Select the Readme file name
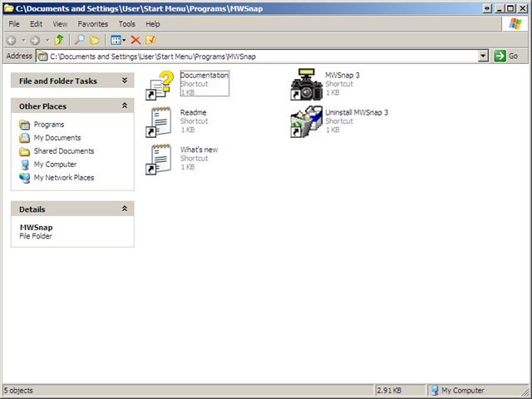The width and height of the screenshot is (532, 399). tap(193, 112)
